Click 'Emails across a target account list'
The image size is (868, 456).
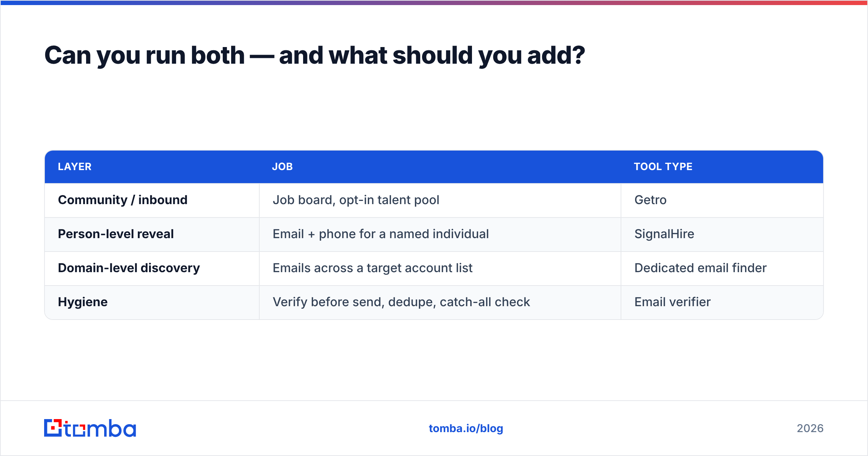tap(373, 268)
